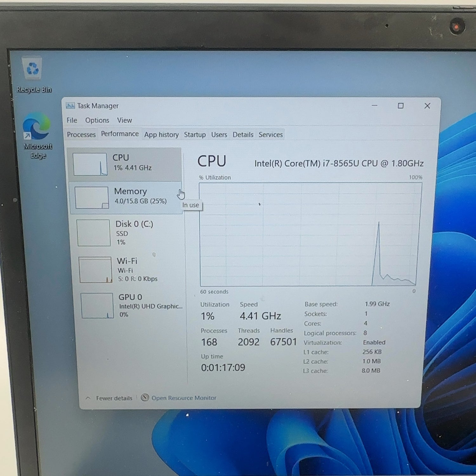Click the '1.99 GHz' base speed value

pos(377,304)
